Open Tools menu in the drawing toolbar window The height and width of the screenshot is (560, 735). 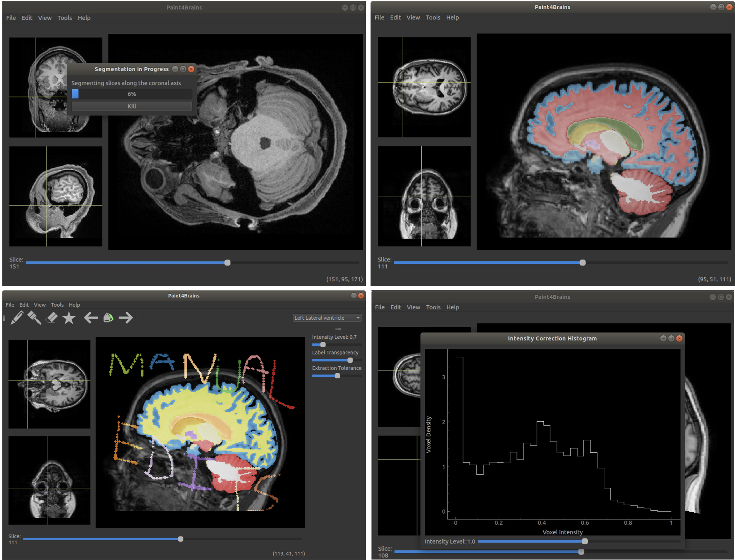[x=57, y=305]
